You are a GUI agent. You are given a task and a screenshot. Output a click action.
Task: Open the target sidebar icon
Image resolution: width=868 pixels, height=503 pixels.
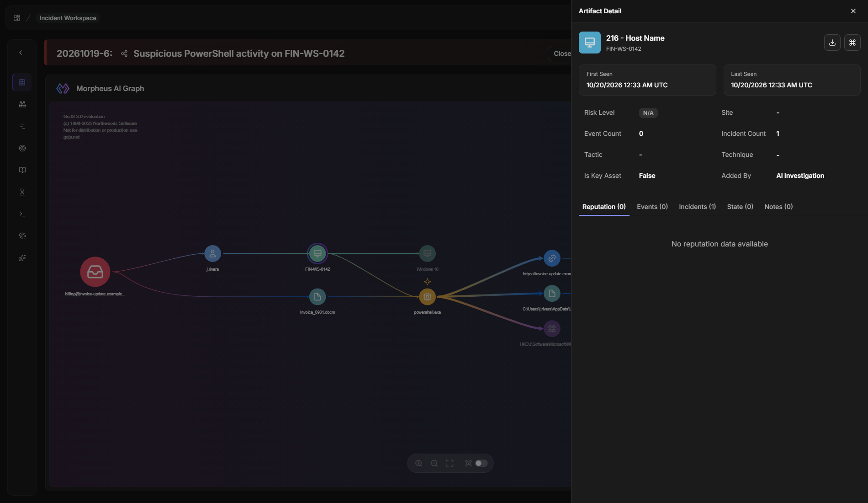(22, 148)
